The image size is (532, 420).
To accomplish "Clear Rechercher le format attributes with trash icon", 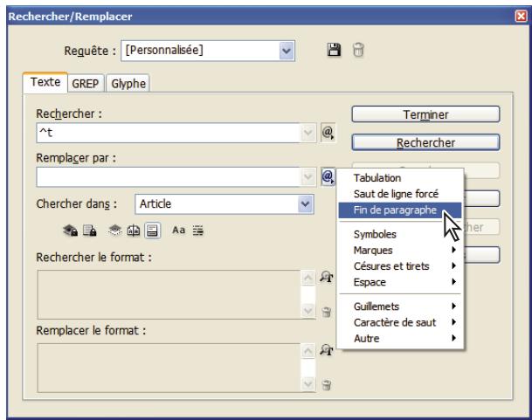I will (x=326, y=312).
